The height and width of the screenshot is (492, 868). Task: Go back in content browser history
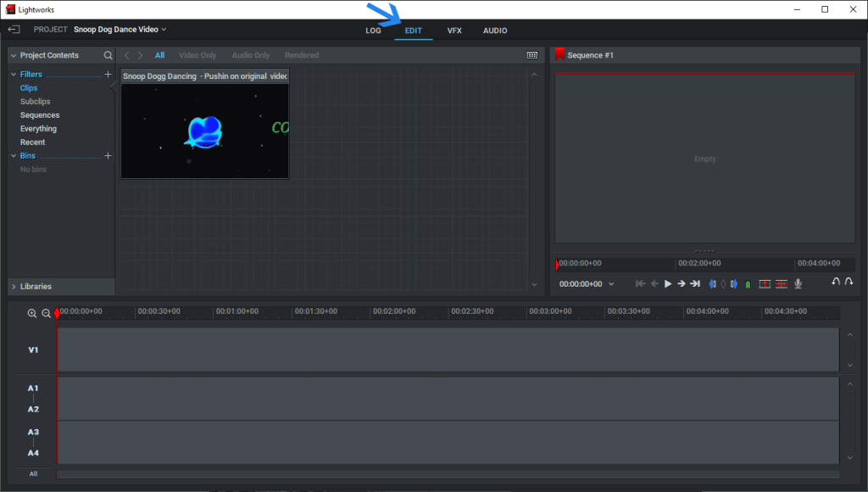(x=127, y=55)
